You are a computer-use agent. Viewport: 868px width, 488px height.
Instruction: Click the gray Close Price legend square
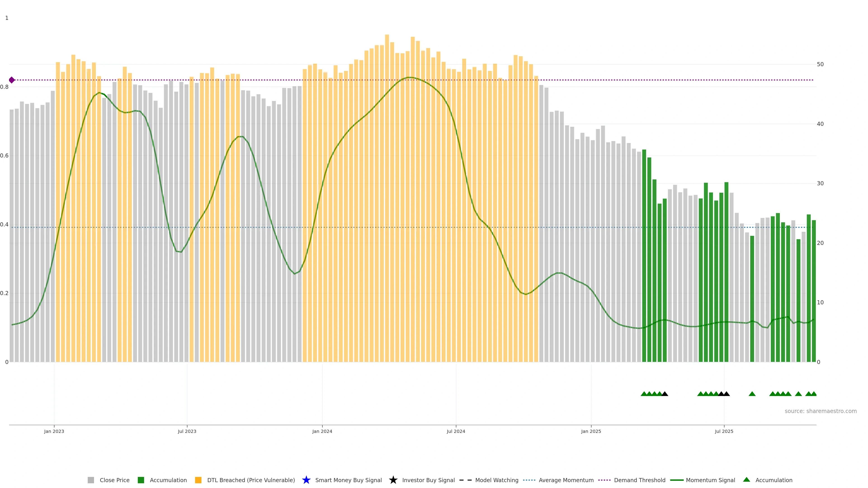pos(91,480)
